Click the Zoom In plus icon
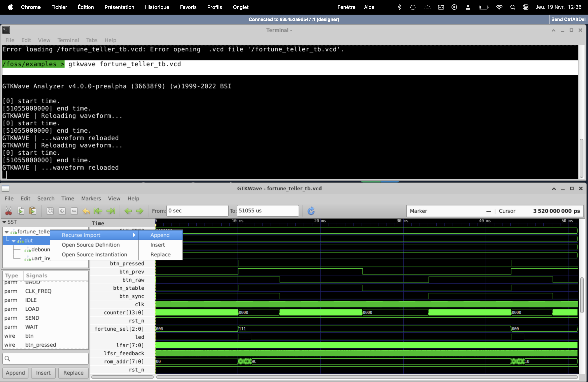 pyautogui.click(x=62, y=211)
